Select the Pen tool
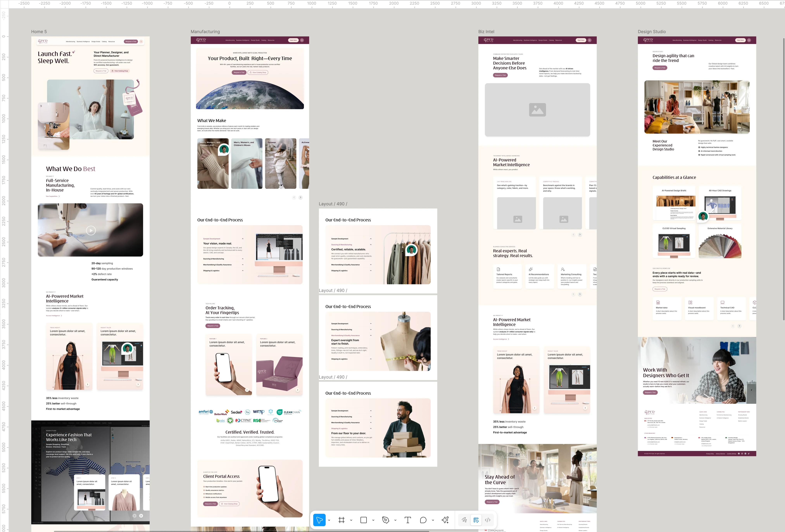The image size is (785, 532). 386,520
